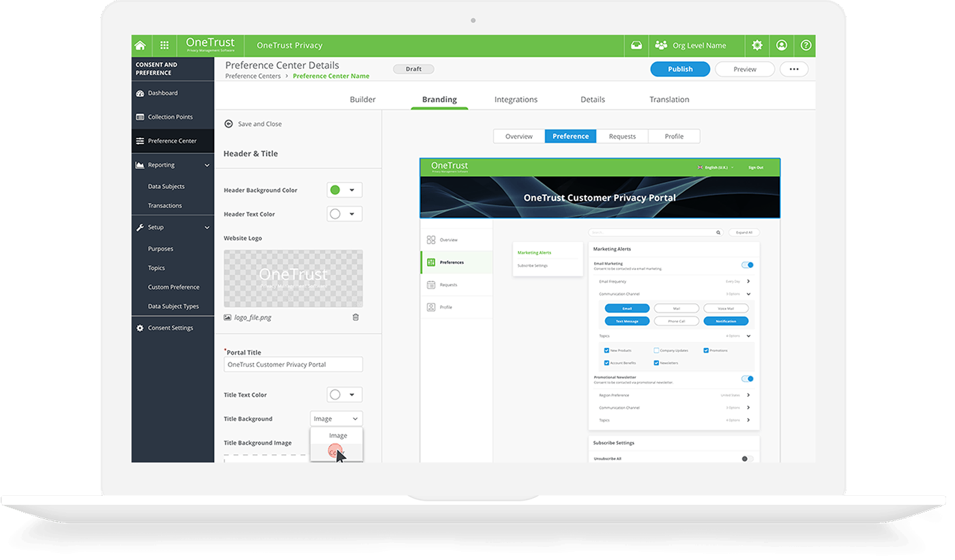Toggle the Email Marketing switch
The height and width of the screenshot is (560, 955).
[748, 265]
